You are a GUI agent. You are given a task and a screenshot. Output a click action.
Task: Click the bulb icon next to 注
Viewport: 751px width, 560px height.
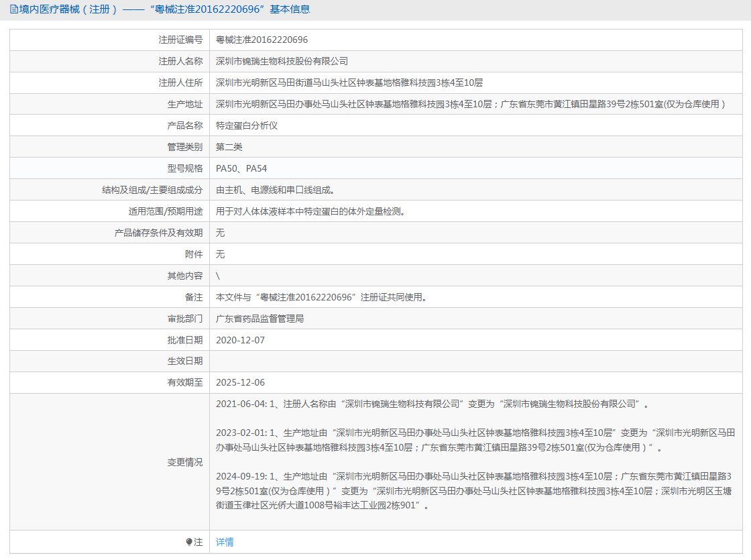pos(188,542)
